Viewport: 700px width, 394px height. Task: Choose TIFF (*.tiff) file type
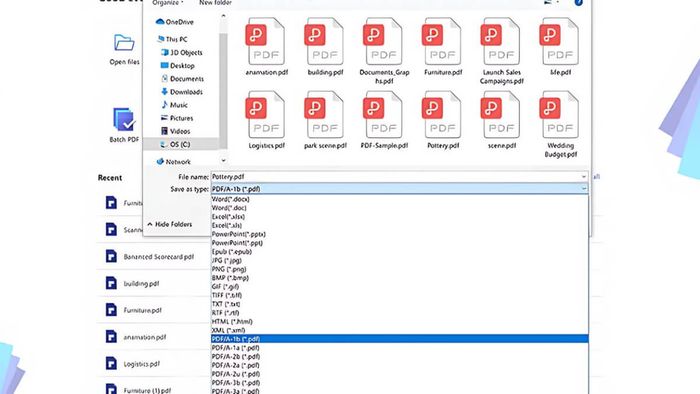click(x=400, y=295)
